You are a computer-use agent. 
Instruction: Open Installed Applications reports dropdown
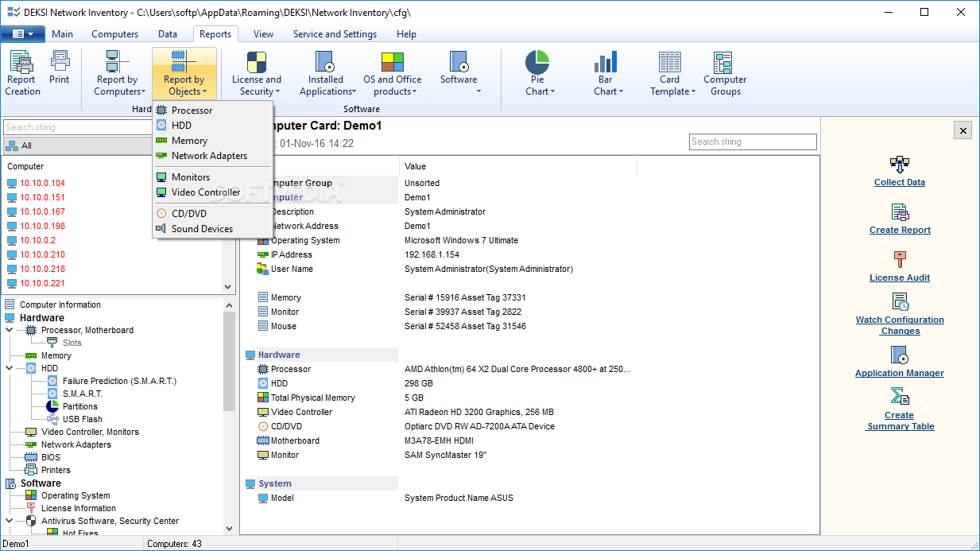pyautogui.click(x=326, y=73)
